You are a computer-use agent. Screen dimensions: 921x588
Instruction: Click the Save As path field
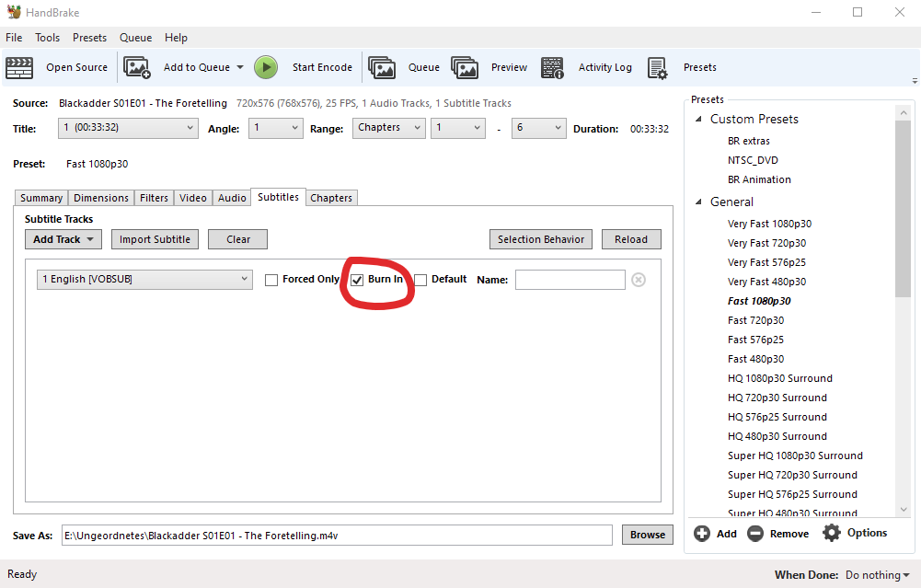(337, 536)
